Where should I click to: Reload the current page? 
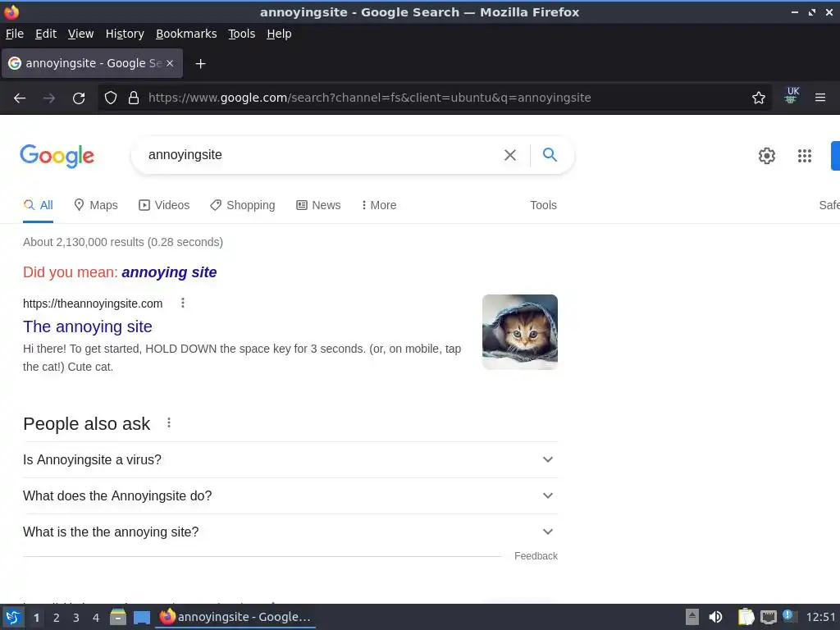coord(79,98)
